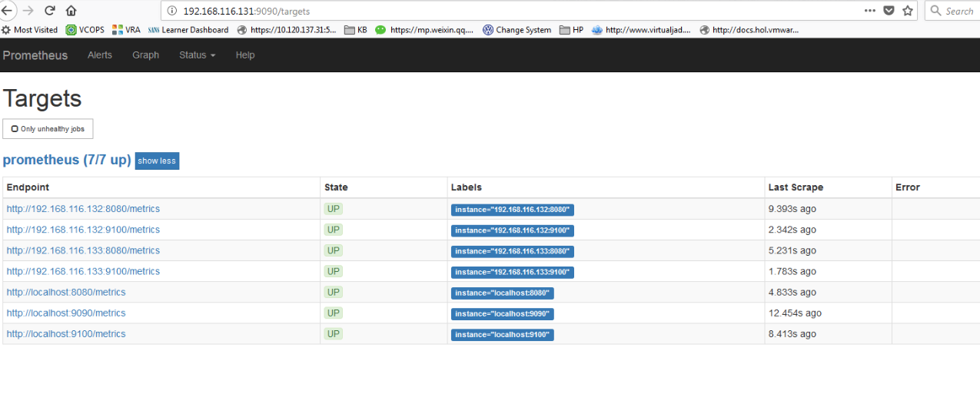The height and width of the screenshot is (404, 980).
Task: Click the 1.783s ago last scrape
Action: tap(792, 271)
